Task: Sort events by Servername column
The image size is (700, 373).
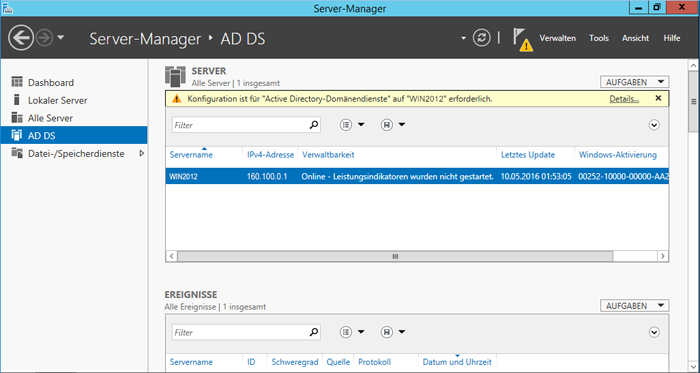Action: tap(191, 362)
